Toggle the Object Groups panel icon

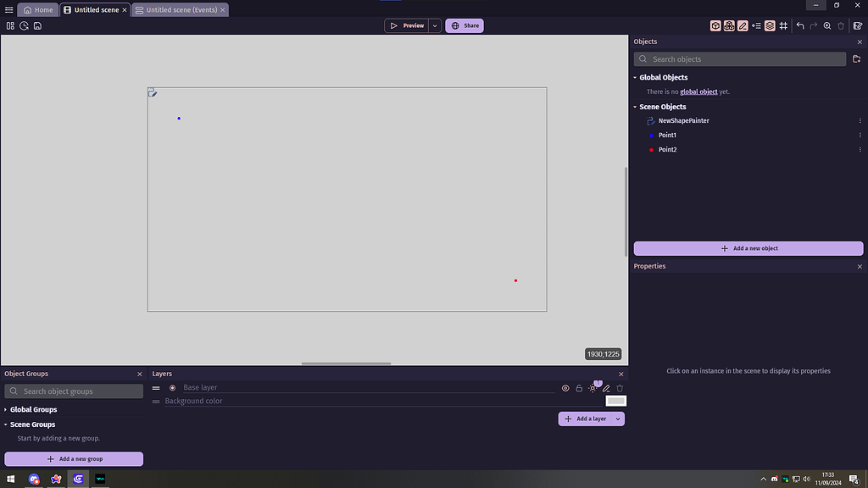(x=729, y=26)
